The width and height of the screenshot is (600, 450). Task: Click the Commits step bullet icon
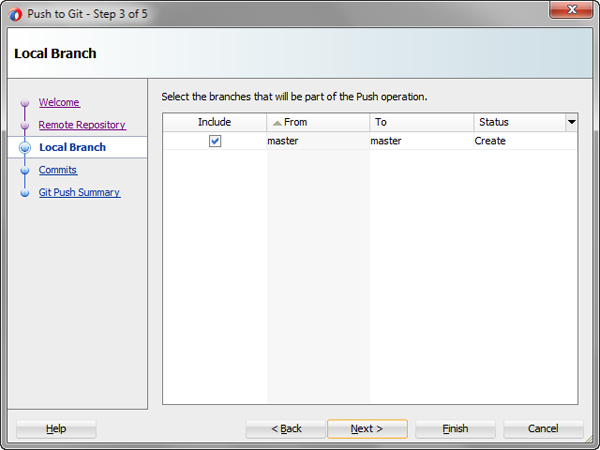pos(24,170)
